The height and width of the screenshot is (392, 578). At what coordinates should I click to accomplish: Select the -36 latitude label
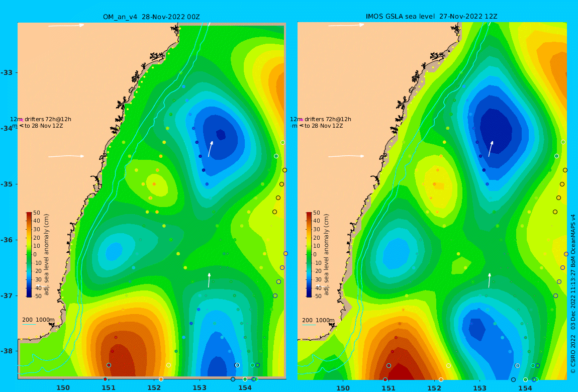(x=6, y=240)
